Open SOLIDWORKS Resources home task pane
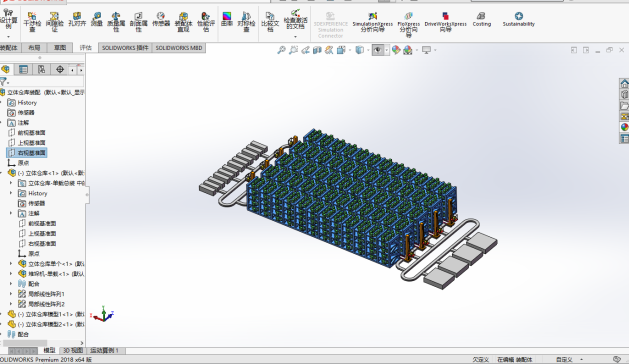 click(624, 83)
